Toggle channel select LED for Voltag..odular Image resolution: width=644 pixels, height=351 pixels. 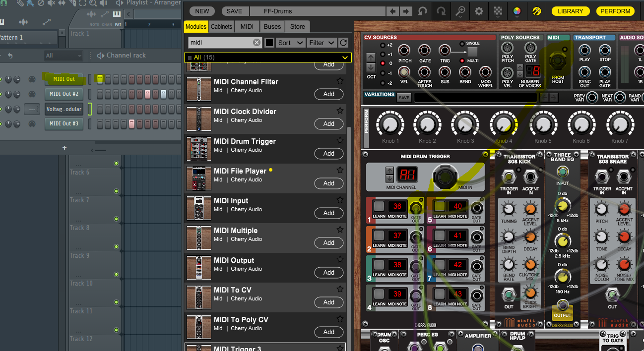click(x=90, y=109)
